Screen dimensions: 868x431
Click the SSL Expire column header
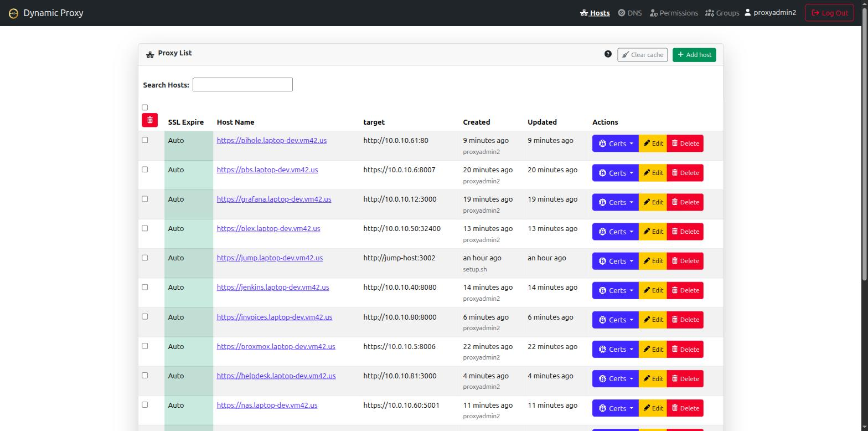point(186,122)
